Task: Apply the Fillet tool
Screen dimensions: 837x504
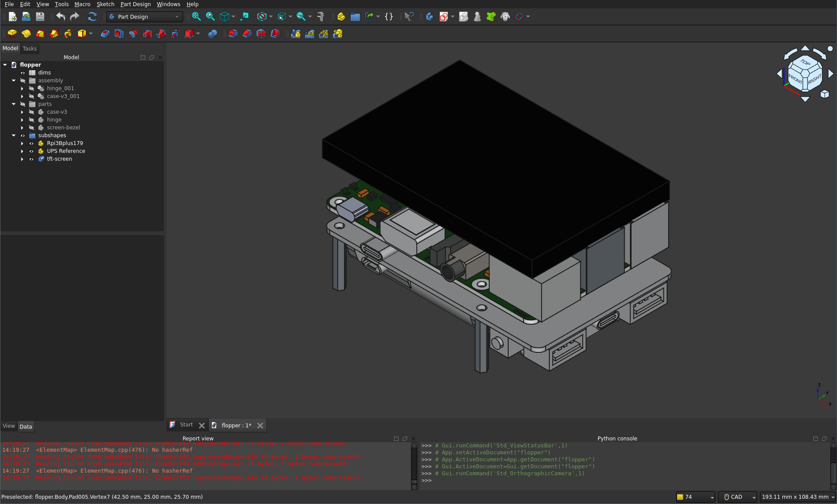Action: click(233, 34)
